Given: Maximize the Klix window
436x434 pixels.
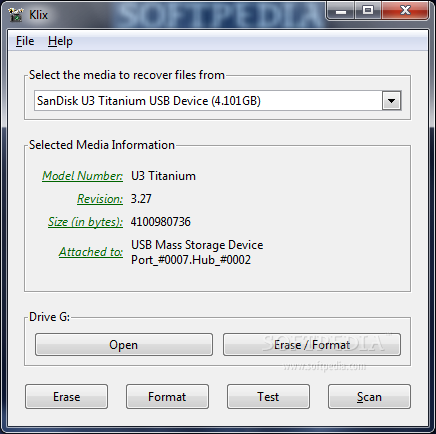Looking at the screenshot, I should pos(368,11).
